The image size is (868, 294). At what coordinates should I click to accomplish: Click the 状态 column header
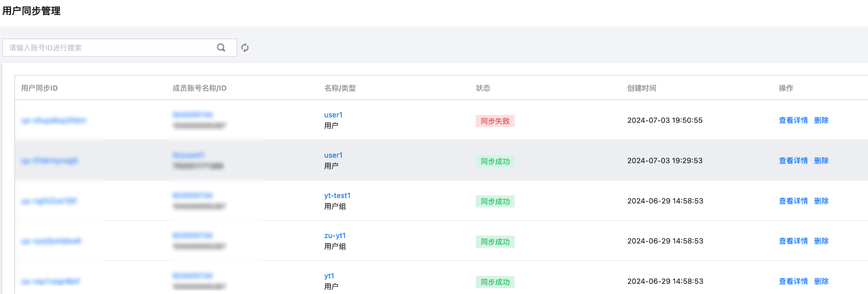point(483,88)
